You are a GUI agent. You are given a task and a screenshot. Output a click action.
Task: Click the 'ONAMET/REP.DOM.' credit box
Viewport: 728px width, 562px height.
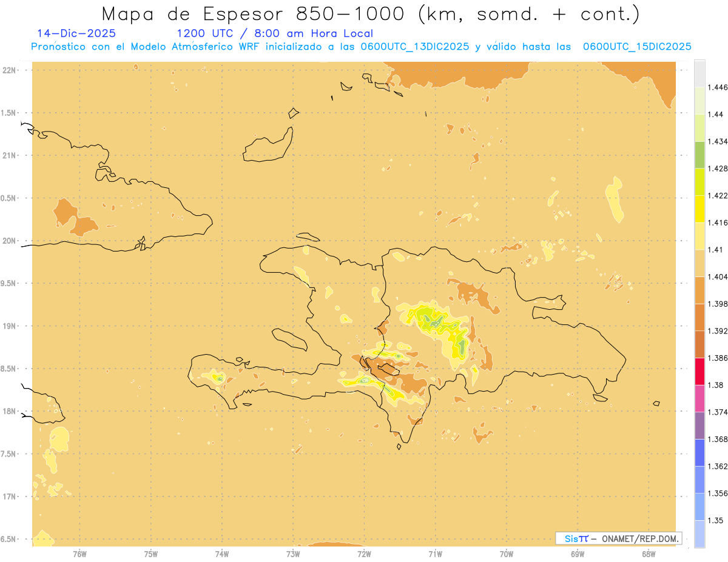pos(619,538)
